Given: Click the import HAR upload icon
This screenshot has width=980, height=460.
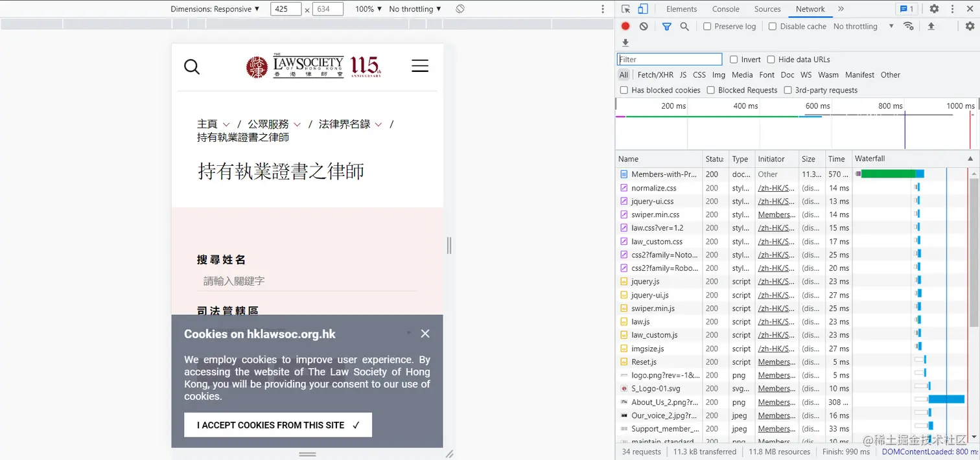Looking at the screenshot, I should click(931, 27).
